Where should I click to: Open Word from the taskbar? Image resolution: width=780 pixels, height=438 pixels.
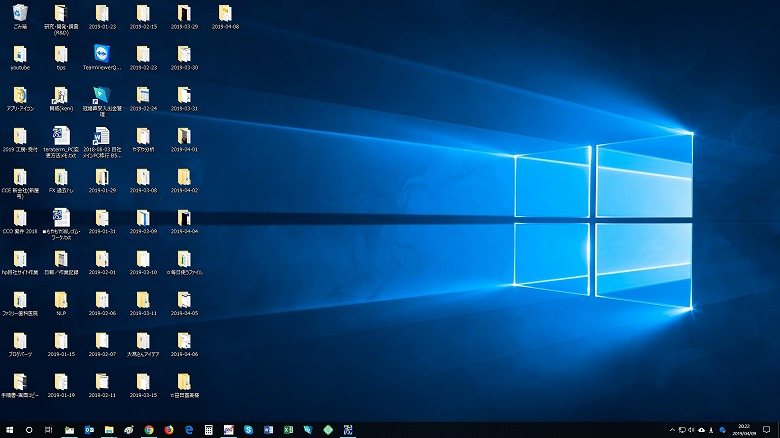coord(269,430)
